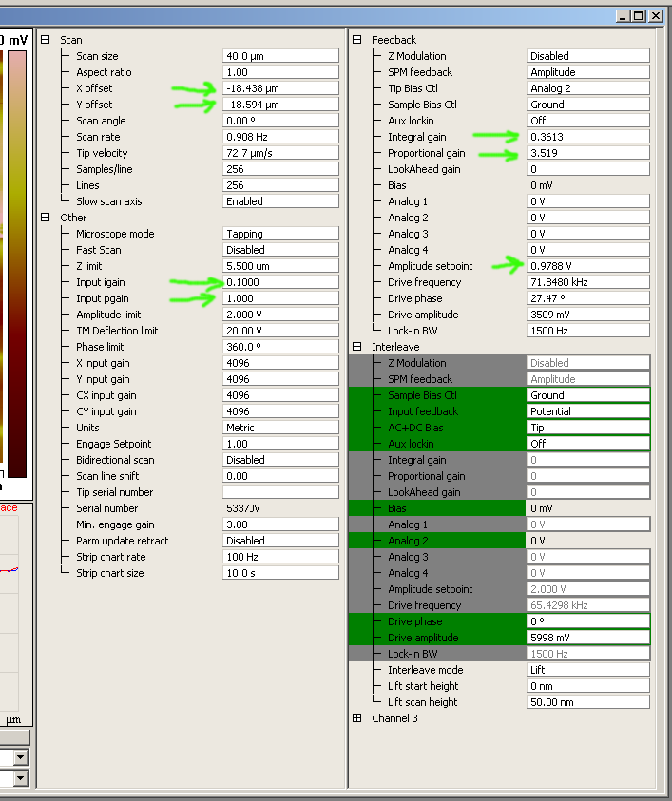Change Tip Bias Ctl from Analog 2

[588, 88]
